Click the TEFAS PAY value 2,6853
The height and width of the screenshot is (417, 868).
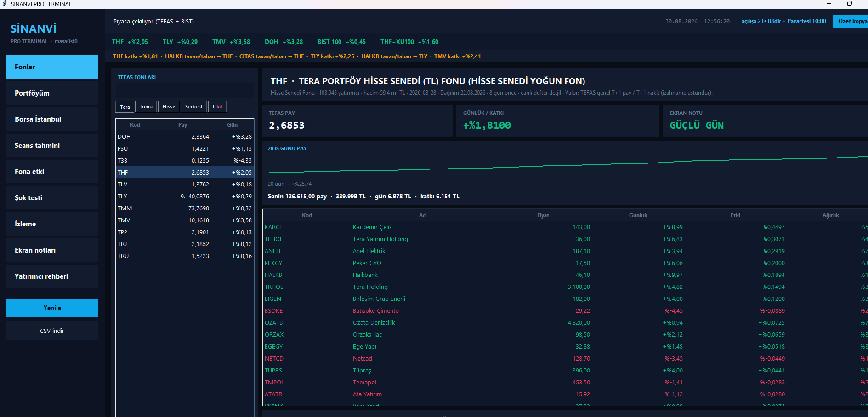(287, 125)
